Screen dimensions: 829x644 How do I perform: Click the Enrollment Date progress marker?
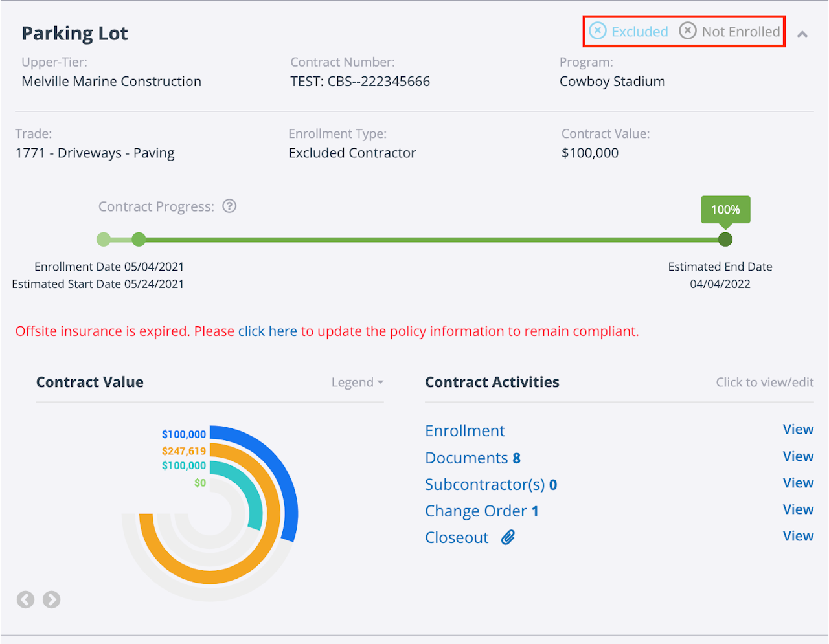tap(104, 239)
